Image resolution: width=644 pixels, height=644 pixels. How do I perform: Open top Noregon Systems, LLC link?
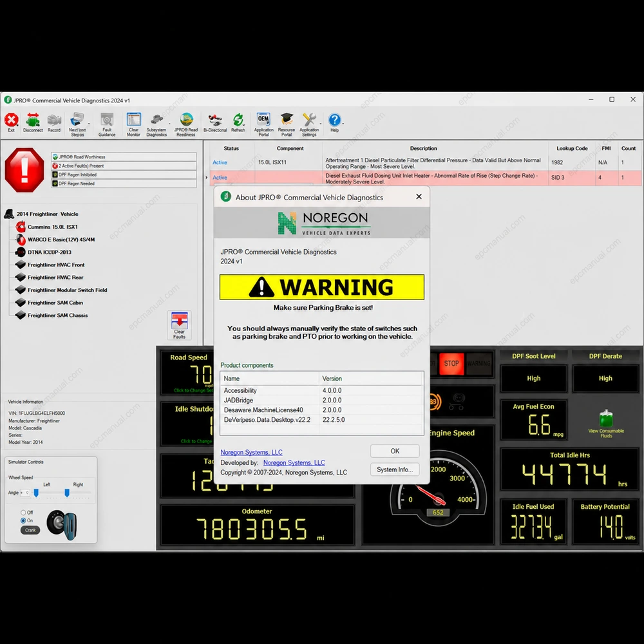251,452
